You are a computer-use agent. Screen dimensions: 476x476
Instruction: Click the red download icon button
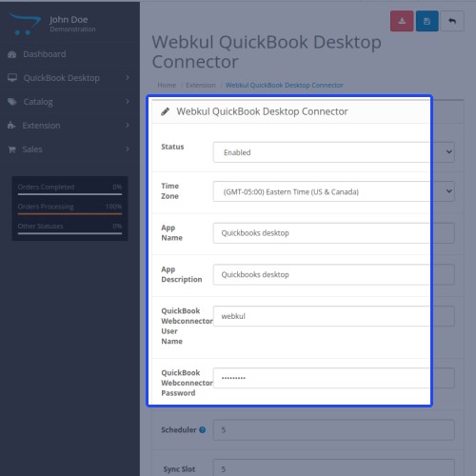402,21
